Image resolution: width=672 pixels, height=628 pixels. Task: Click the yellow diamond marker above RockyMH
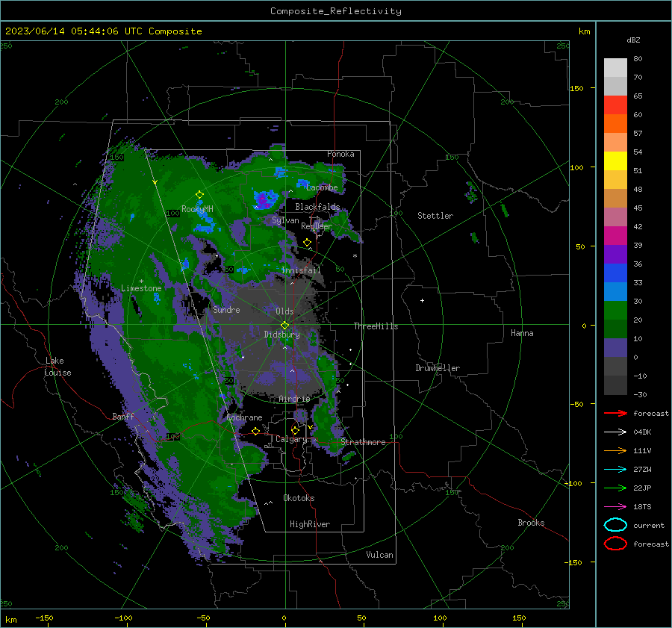(199, 195)
